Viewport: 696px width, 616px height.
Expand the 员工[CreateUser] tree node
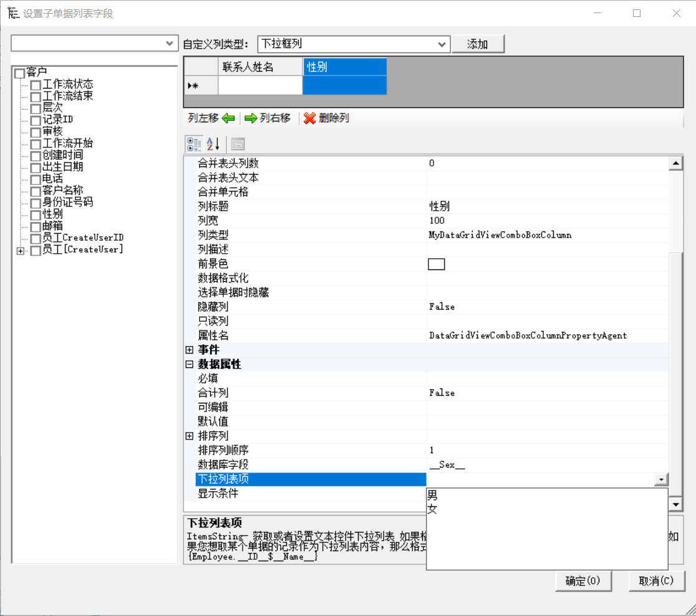pyautogui.click(x=21, y=251)
